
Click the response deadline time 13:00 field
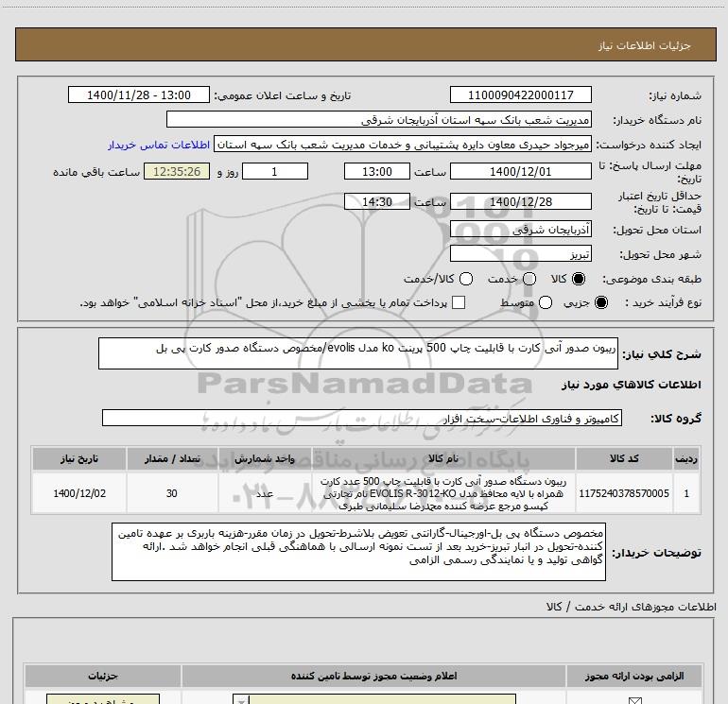coord(377,171)
